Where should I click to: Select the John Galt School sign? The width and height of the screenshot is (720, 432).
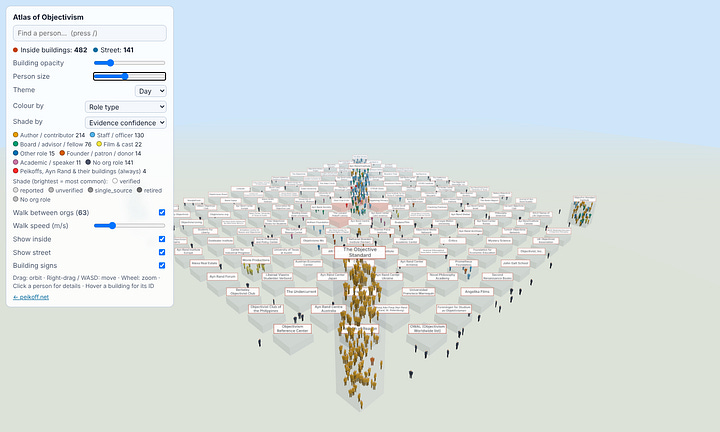[x=515, y=263]
